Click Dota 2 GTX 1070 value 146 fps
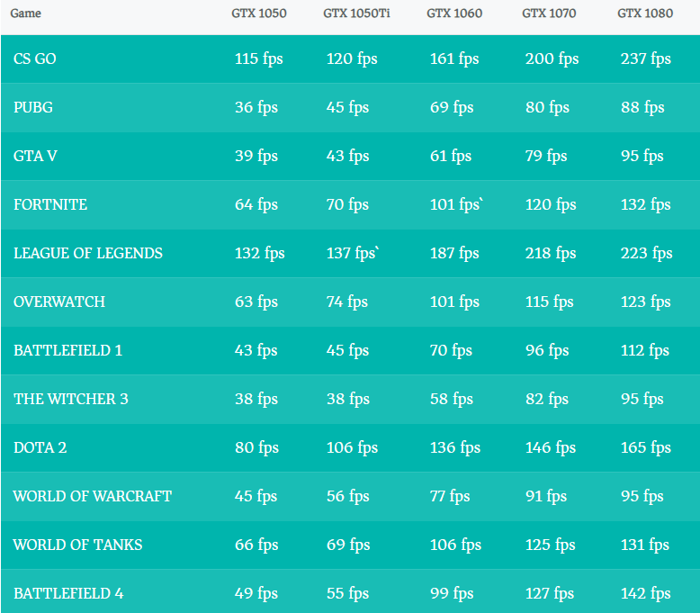This screenshot has width=700, height=613. 551,448
